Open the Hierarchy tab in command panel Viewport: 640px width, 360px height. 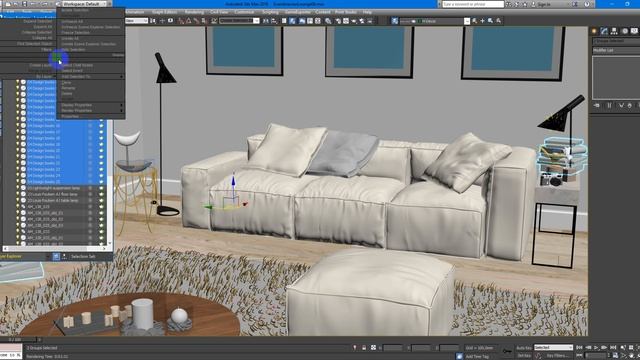(614, 31)
